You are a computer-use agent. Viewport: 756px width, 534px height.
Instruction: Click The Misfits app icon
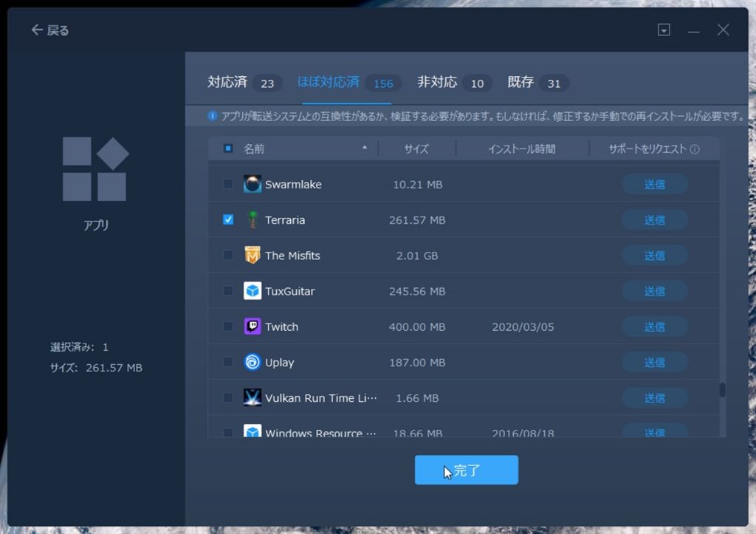tap(252, 256)
